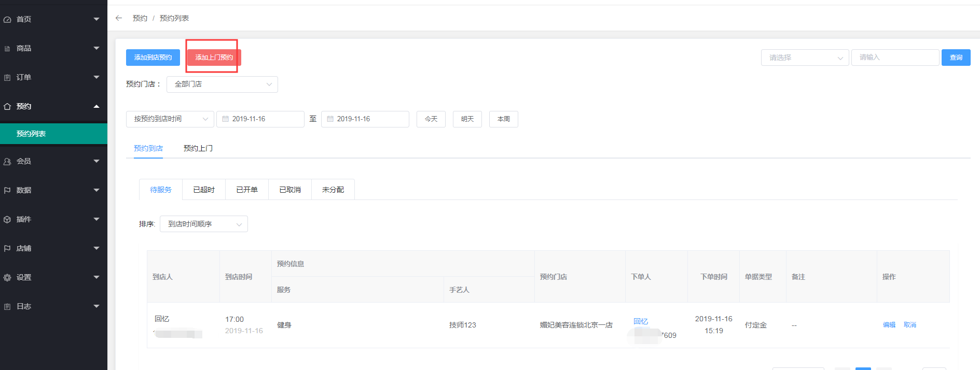Click 取消 link in the 回忆 row
The image size is (980, 370).
point(910,325)
